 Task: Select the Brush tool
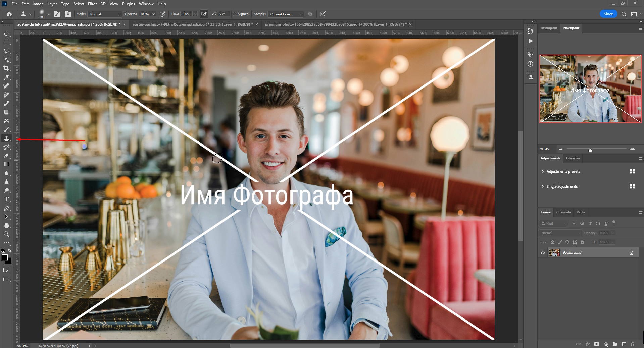point(6,130)
